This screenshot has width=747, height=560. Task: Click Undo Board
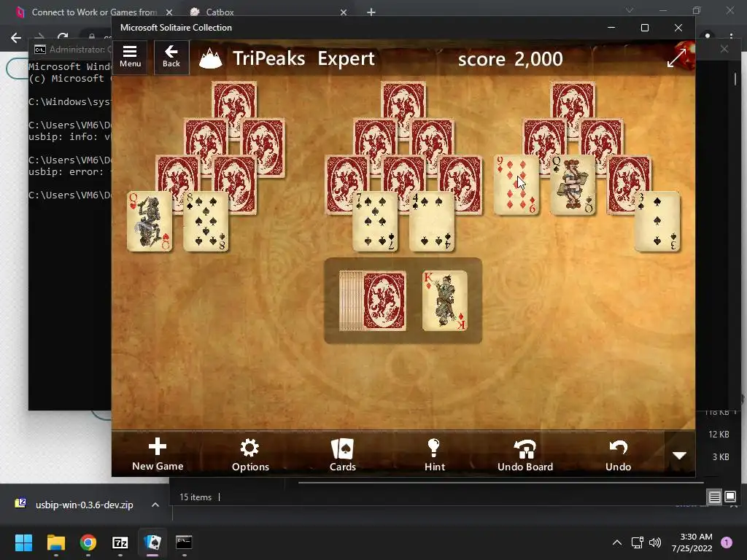(525, 454)
